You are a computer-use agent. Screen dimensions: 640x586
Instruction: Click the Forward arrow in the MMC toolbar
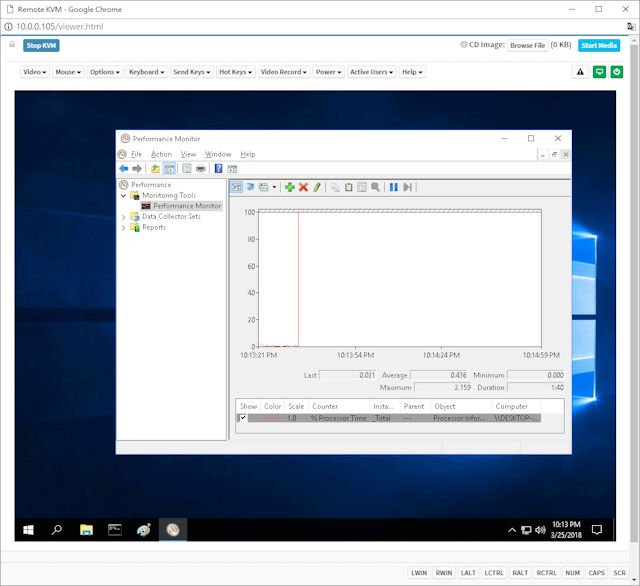137,169
